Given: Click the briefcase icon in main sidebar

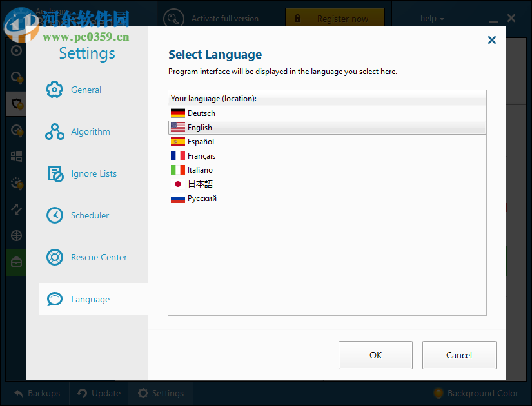Looking at the screenshot, I should tap(16, 262).
